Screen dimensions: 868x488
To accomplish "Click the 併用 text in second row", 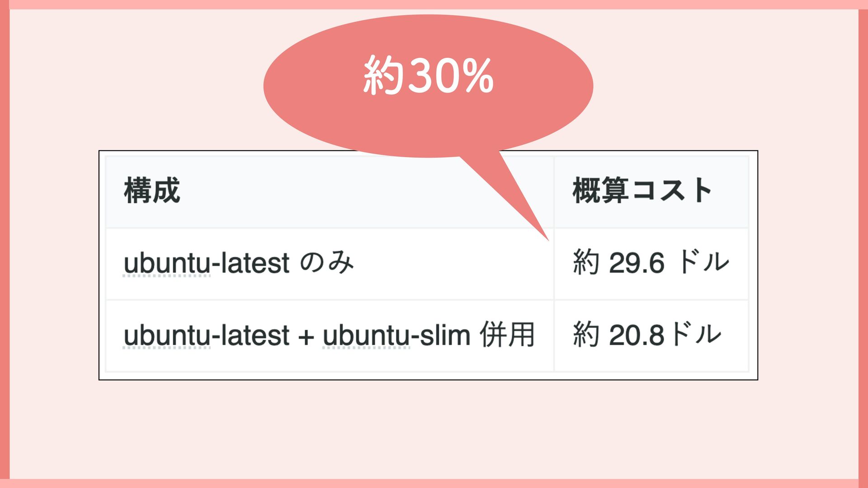I will [507, 335].
